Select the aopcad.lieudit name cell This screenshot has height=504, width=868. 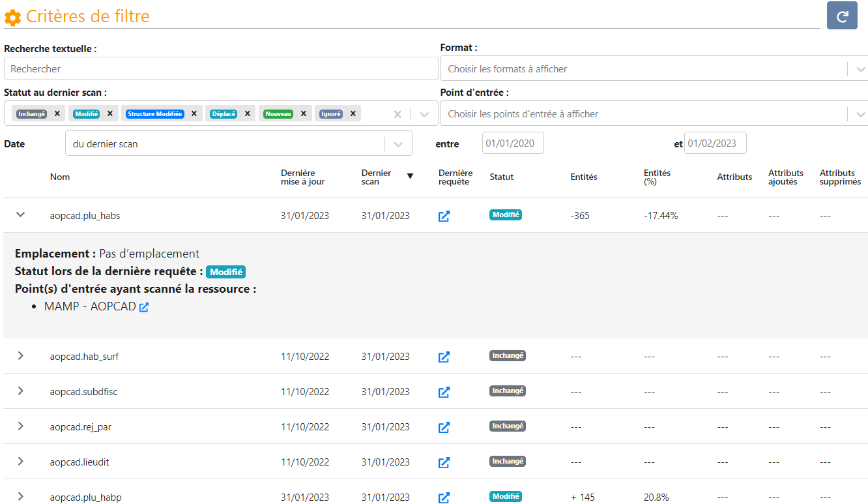tap(80, 462)
